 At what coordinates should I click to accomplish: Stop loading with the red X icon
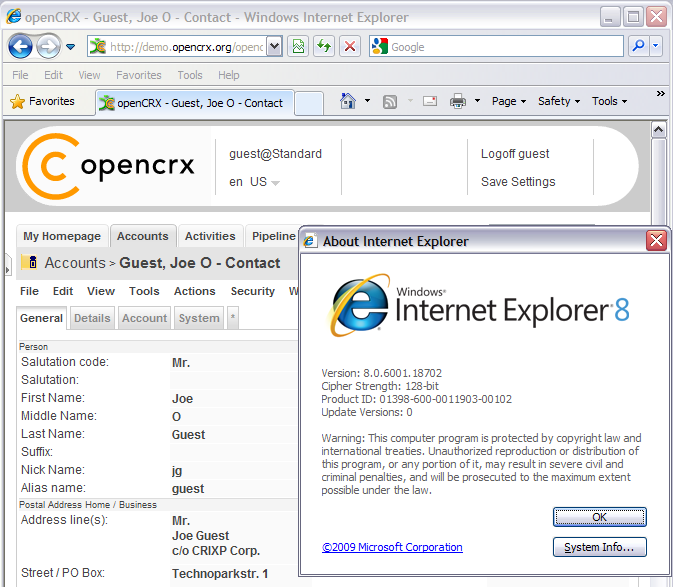click(x=350, y=46)
